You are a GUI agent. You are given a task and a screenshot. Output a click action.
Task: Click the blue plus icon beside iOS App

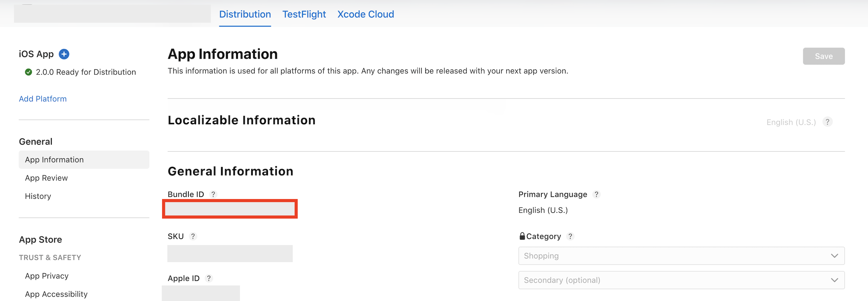[x=64, y=54]
